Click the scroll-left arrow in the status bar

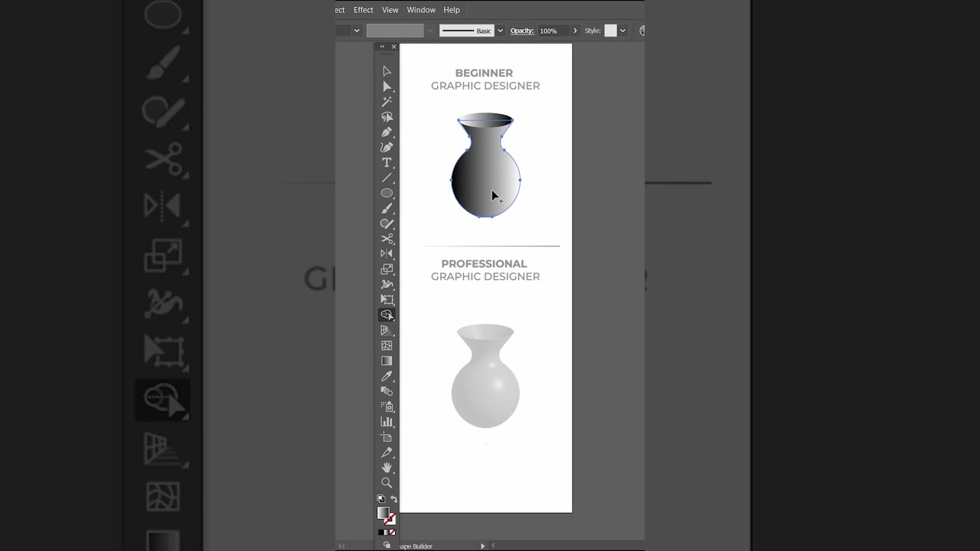[493, 546]
